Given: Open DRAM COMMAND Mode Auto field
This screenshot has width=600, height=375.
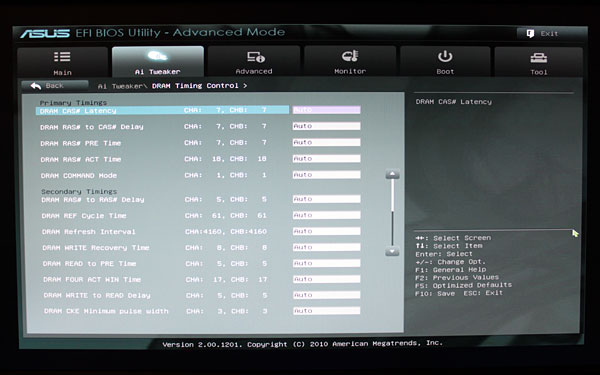Looking at the screenshot, I should tap(326, 175).
